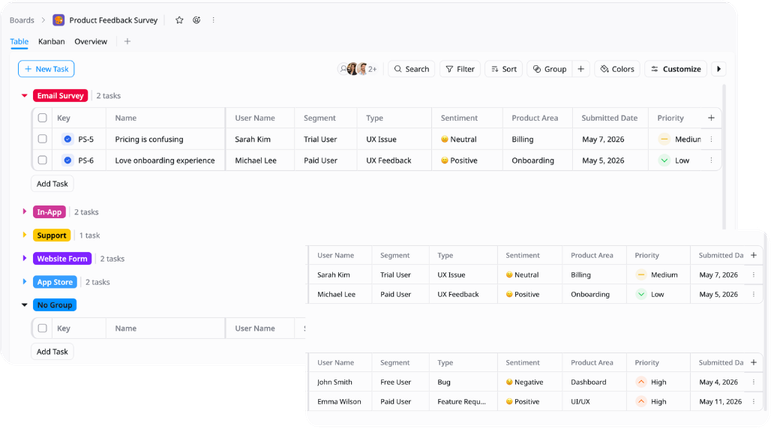Viewport: 771px width, 429px height.
Task: Switch to the Kanban tab
Action: (52, 41)
